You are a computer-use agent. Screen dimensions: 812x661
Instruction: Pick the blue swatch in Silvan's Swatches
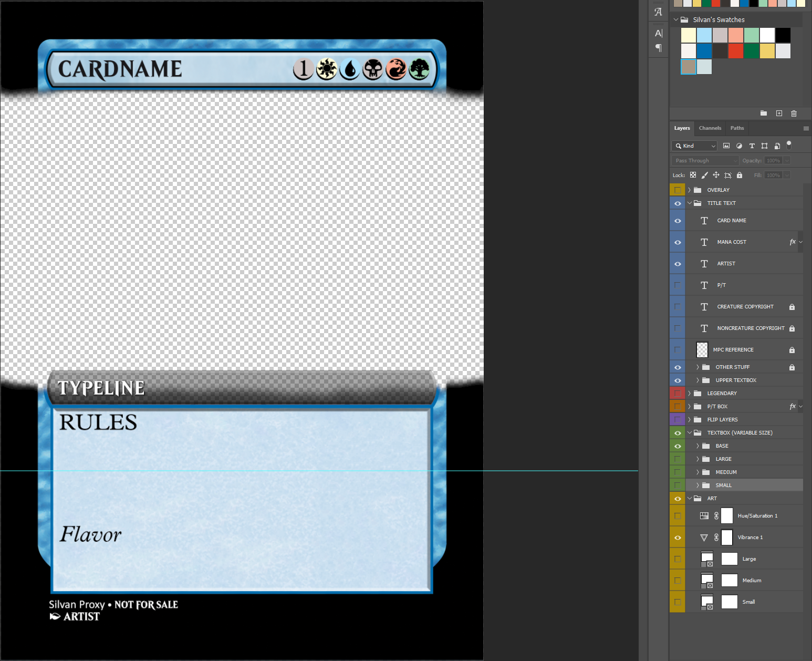click(x=704, y=50)
